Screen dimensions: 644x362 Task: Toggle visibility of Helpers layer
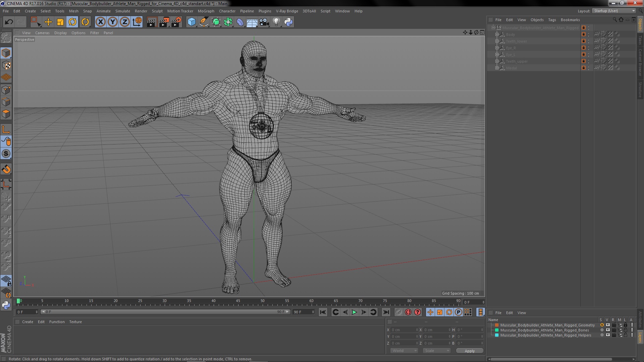pyautogui.click(x=608, y=335)
